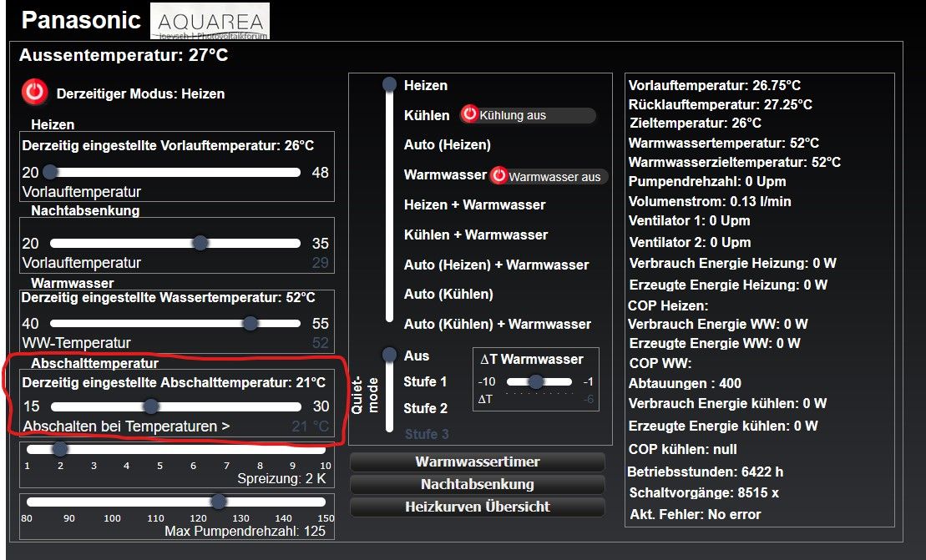This screenshot has width=926, height=560.
Task: Click the red power icon beside Derzeitiger Modus
Action: pyautogui.click(x=35, y=92)
